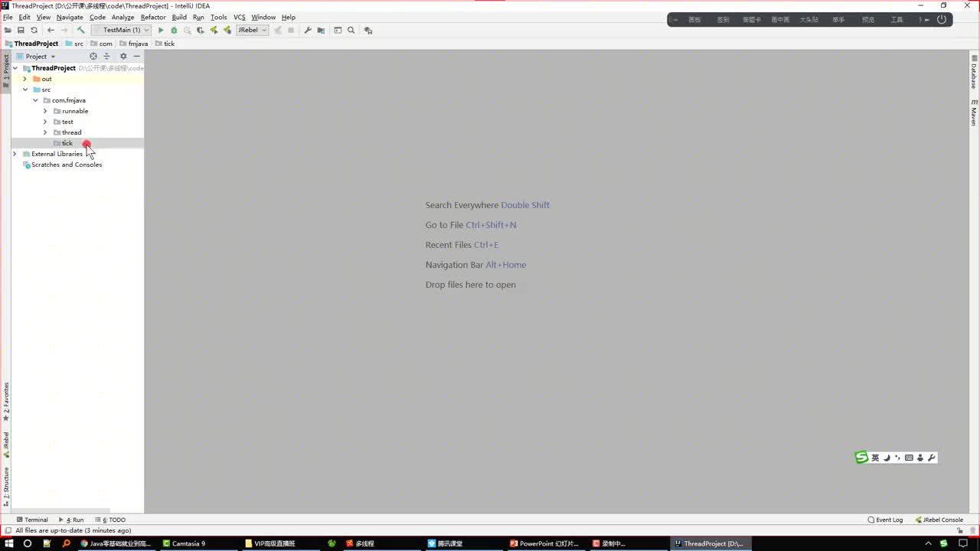Start debugging with the bug icon
The height and width of the screenshot is (551, 980).
[x=174, y=31]
